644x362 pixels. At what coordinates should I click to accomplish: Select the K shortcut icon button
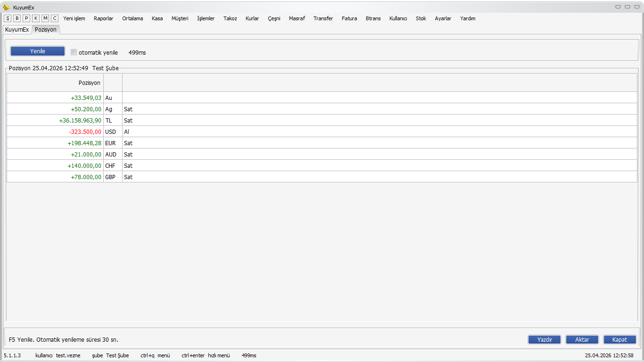36,18
